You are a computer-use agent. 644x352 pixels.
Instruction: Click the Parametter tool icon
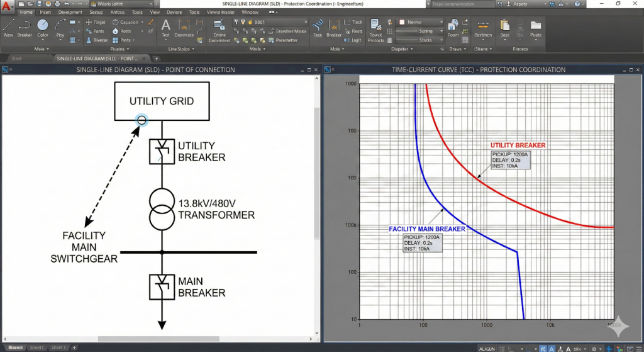coord(282,40)
